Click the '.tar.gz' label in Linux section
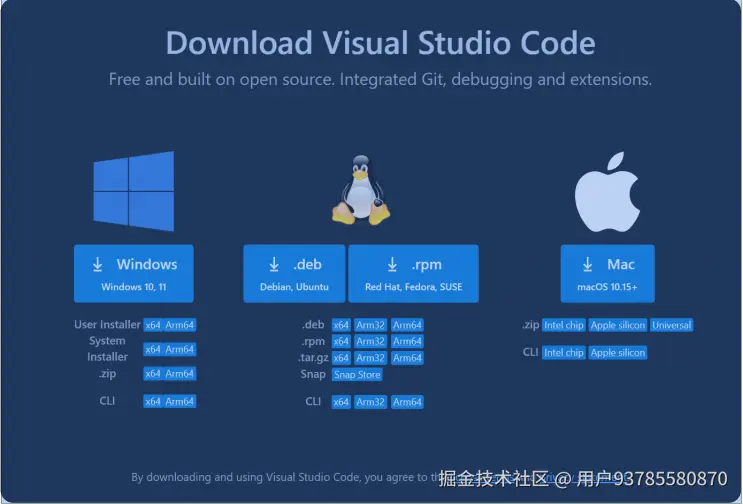 pyautogui.click(x=313, y=358)
